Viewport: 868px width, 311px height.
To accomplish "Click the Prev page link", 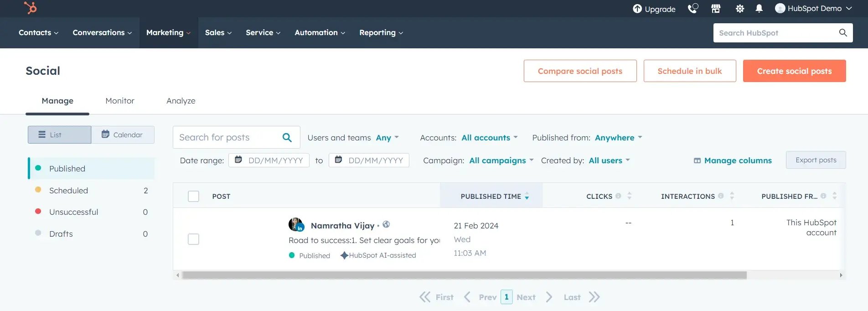I will pos(487,297).
